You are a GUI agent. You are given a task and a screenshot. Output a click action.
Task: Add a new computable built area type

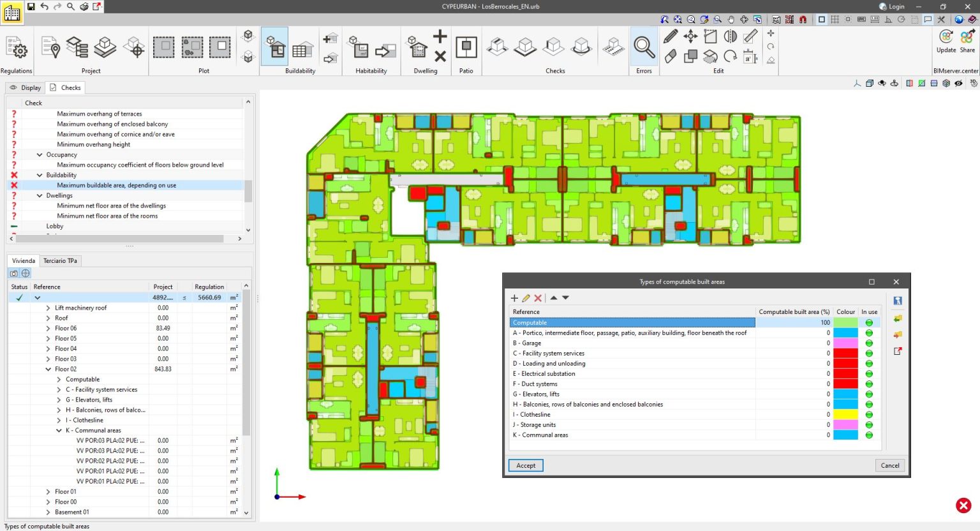click(514, 298)
